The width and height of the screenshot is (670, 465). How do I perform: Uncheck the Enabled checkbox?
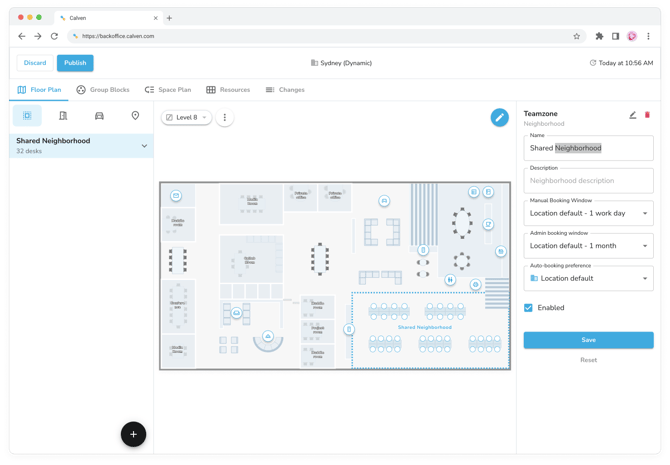(529, 308)
